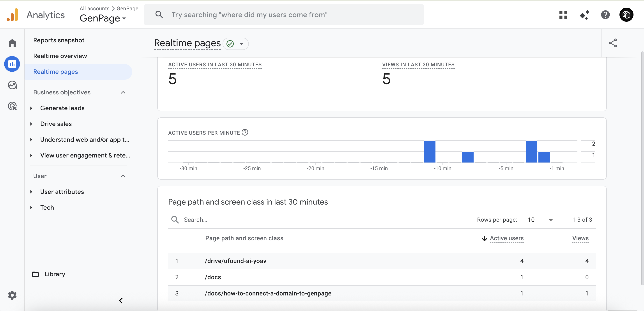Open Rows per page dropdown

pyautogui.click(x=540, y=220)
